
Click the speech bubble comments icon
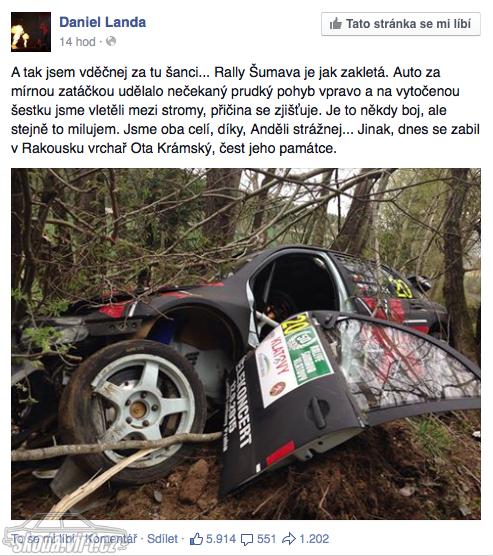247,540
